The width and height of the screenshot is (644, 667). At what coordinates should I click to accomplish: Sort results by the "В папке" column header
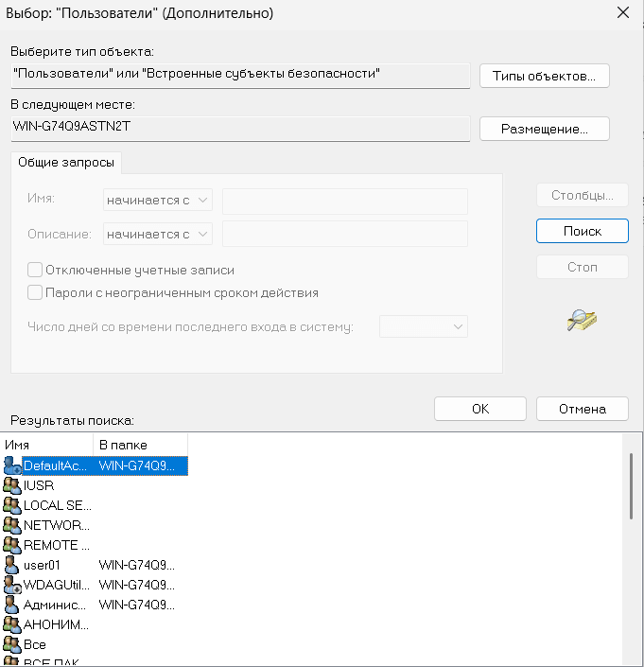pos(140,445)
